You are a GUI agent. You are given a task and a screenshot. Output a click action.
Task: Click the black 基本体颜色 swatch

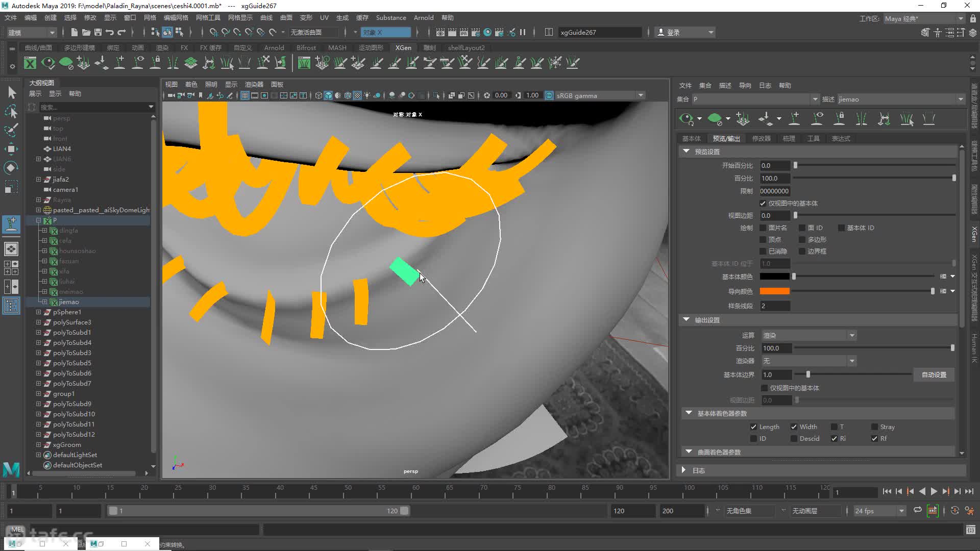(774, 277)
